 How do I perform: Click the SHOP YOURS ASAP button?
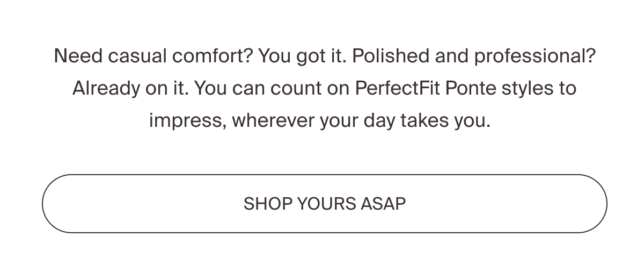[x=325, y=204]
